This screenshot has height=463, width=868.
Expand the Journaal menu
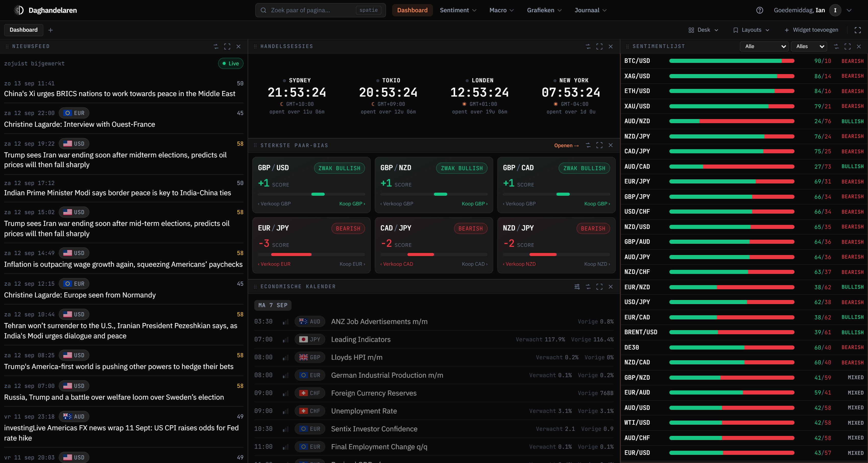click(x=590, y=10)
